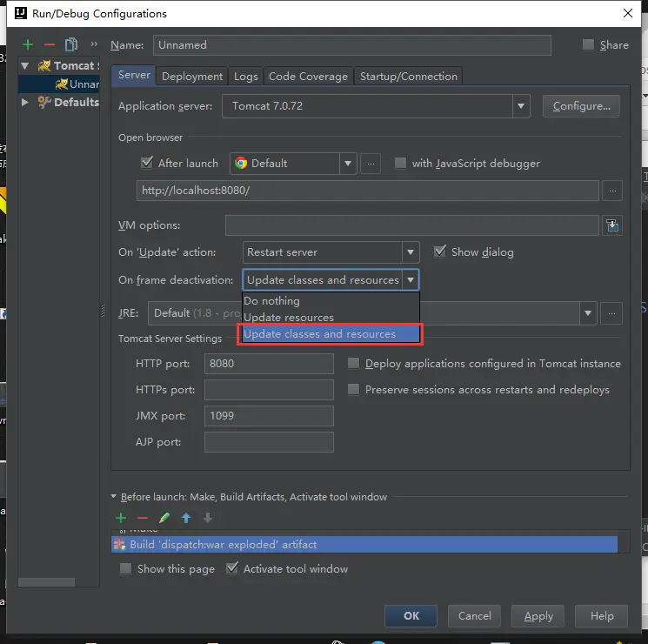This screenshot has height=644, width=648.
Task: Click the left panel horizontal scrollbar
Action: 46,582
